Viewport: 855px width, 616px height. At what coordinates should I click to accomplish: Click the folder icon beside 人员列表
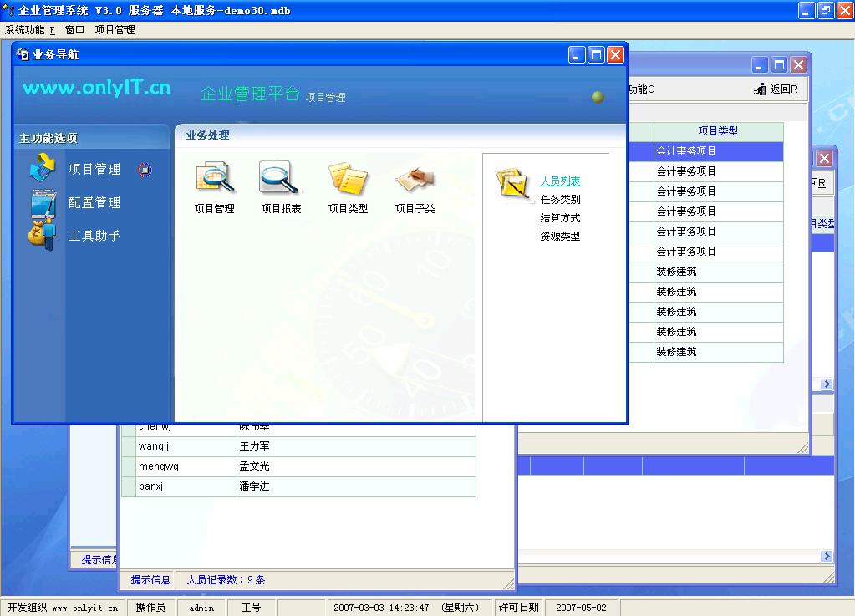click(512, 183)
